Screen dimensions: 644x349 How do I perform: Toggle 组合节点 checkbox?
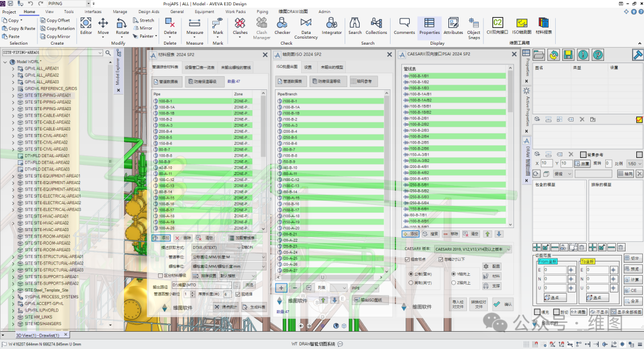[407, 260]
